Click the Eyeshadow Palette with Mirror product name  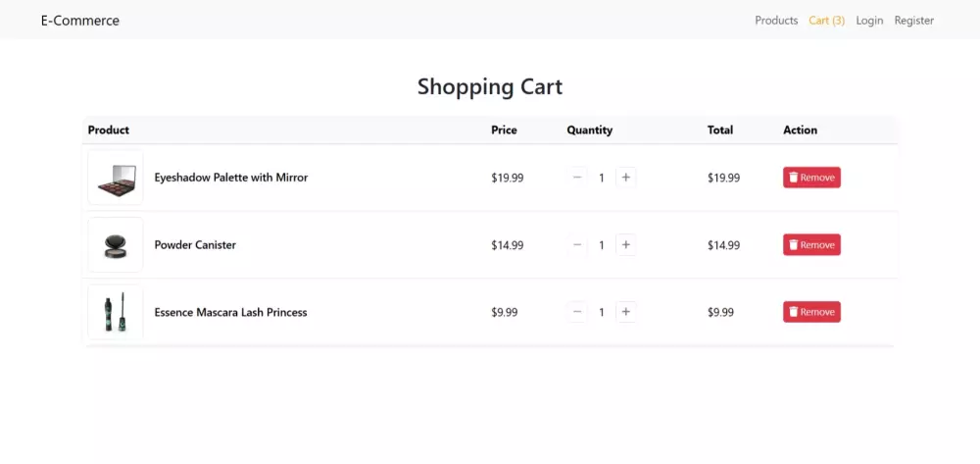pyautogui.click(x=231, y=178)
